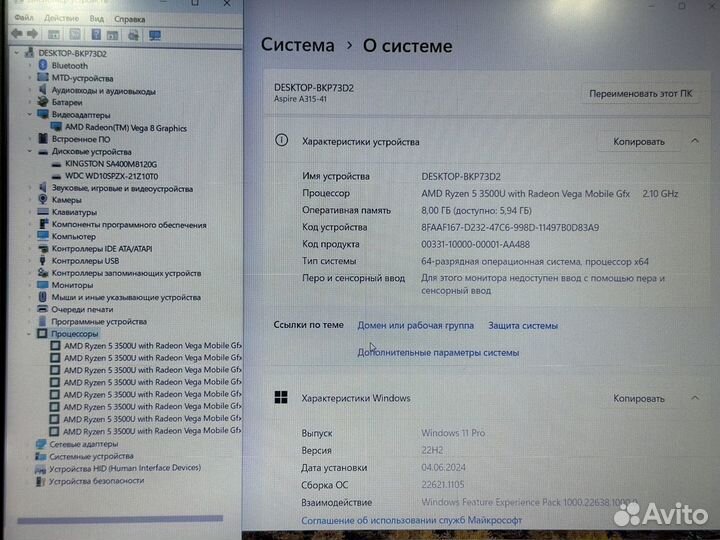Image resolution: width=720 pixels, height=540 pixels.
Task: Collapse the Дисковые устройства tree branch
Action: 30,151
